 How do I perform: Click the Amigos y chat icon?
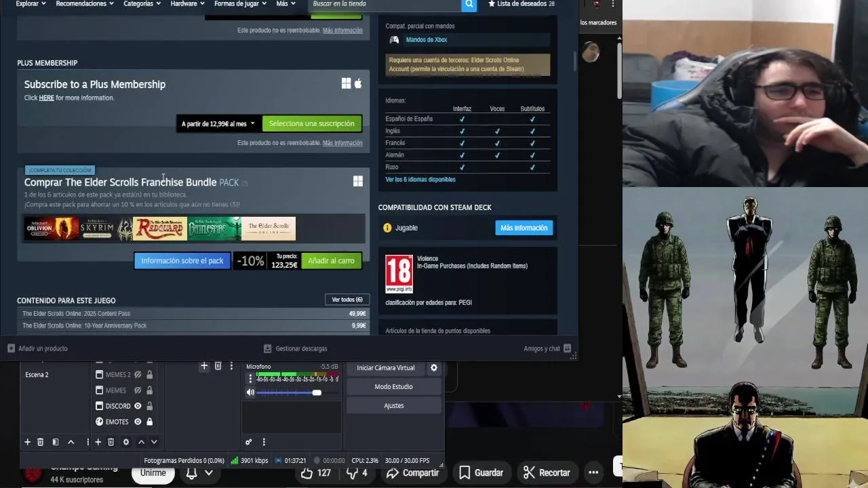coord(567,348)
